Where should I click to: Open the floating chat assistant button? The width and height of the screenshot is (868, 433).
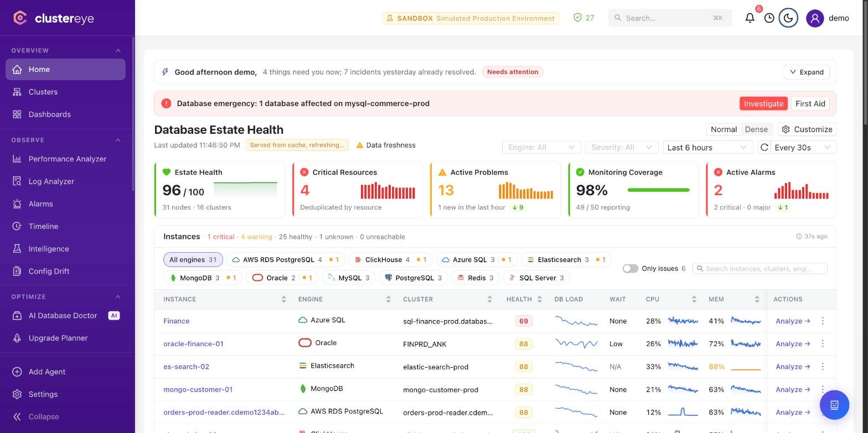(834, 405)
